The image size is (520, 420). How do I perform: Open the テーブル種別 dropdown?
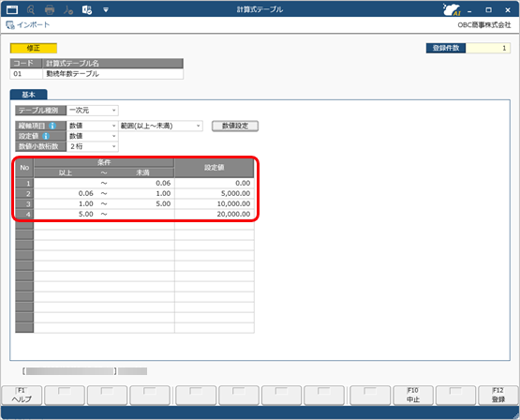click(x=93, y=110)
